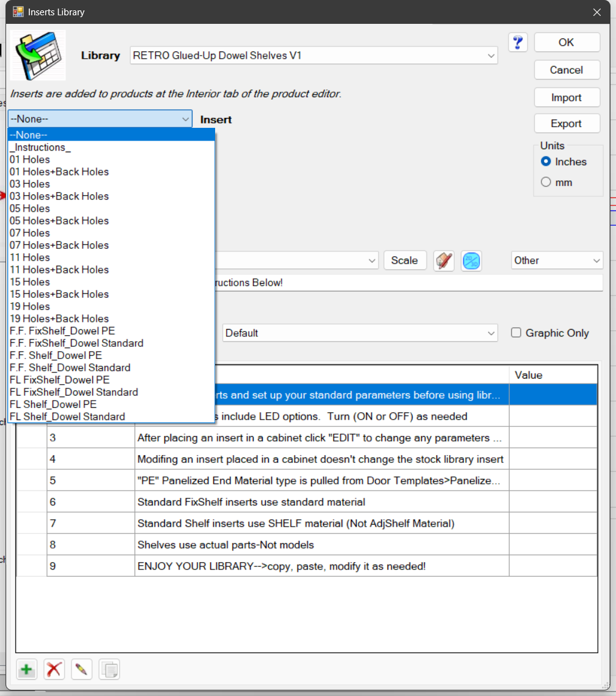Click the pencil edit row icon

pyautogui.click(x=81, y=669)
